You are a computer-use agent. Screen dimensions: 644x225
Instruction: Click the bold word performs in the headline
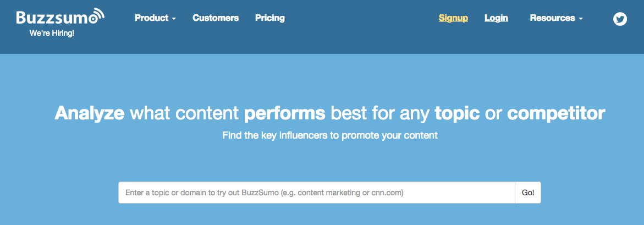click(284, 113)
